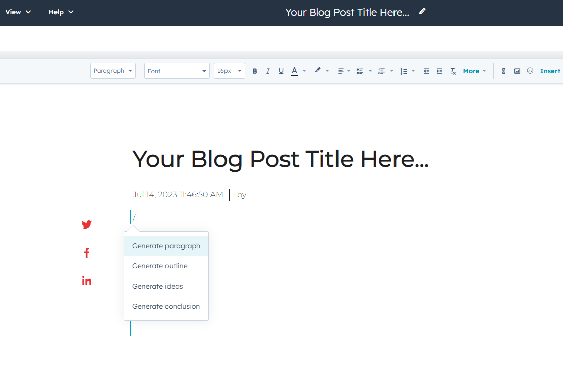The height and width of the screenshot is (392, 563).
Task: Toggle underline formatting
Action: tap(281, 71)
